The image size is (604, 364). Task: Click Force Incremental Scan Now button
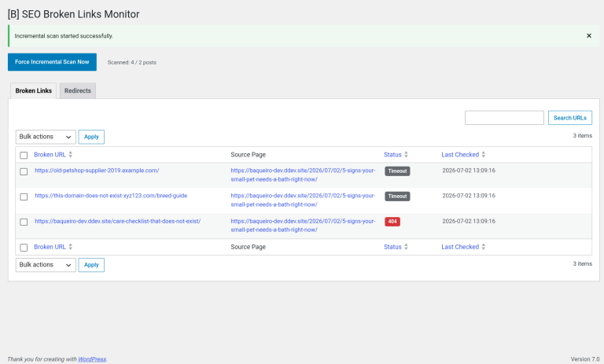tap(52, 62)
